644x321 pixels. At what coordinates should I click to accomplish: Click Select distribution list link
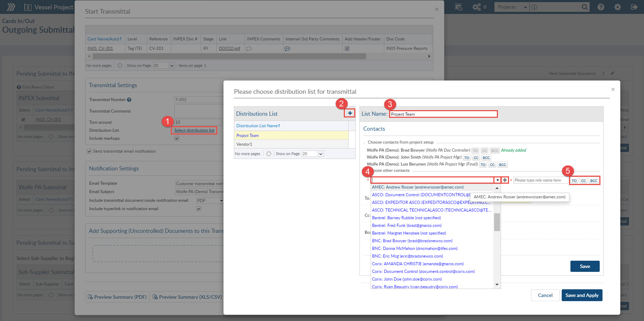coord(194,130)
